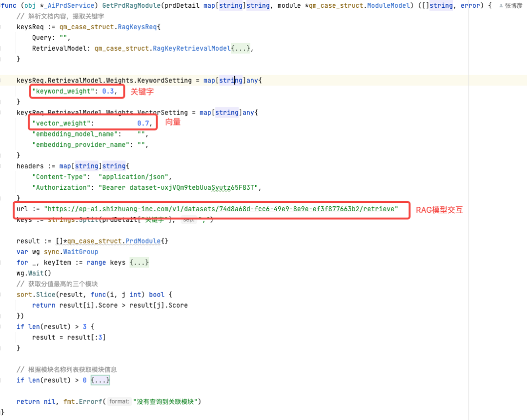Click the "application/json" string value
The width and height of the screenshot is (527, 420).
coord(133,177)
